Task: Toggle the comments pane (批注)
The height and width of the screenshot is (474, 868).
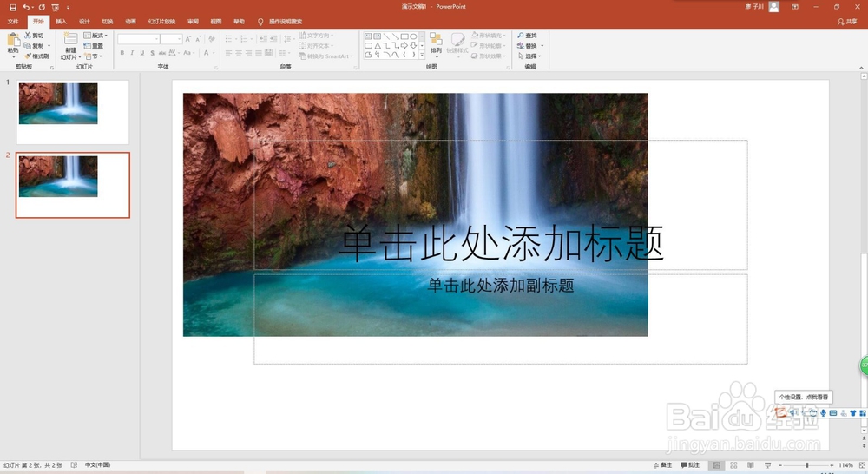Action: click(690, 465)
